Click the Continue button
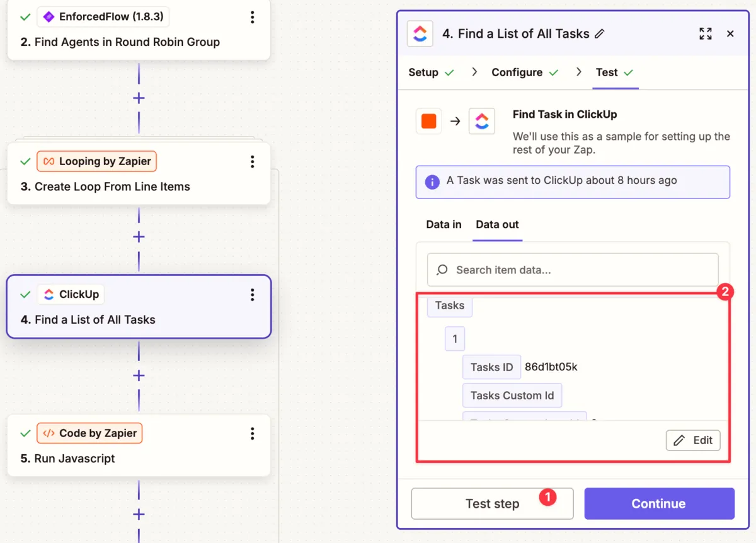 [659, 503]
